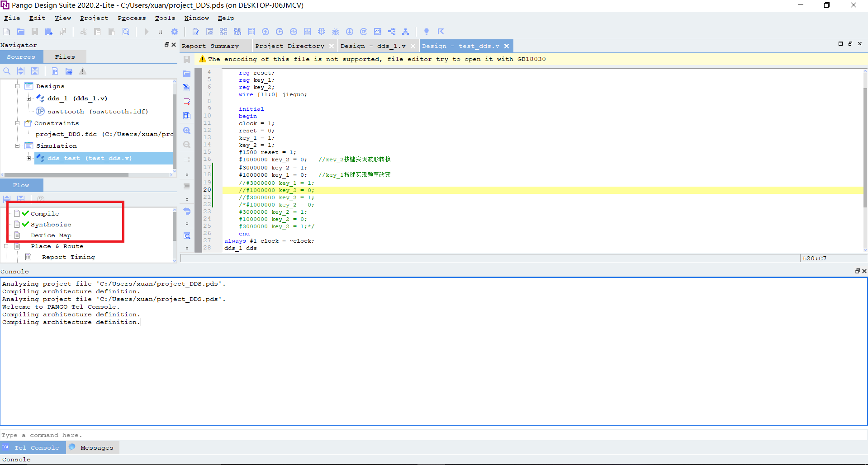Select Report Timing in the Flow panel
The width and height of the screenshot is (868, 465).
coord(68,257)
